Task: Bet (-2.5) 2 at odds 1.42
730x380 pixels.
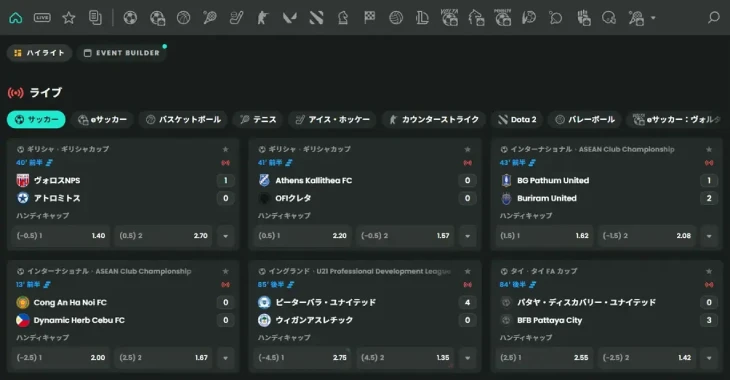Action: [x=647, y=358]
